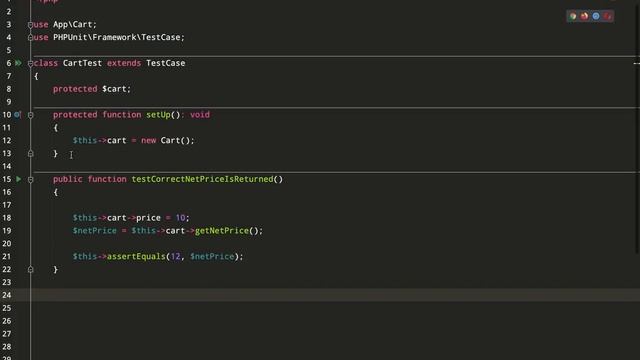Click the 'assertEquals' method call
Image resolution: width=640 pixels, height=360 pixels.
136,256
